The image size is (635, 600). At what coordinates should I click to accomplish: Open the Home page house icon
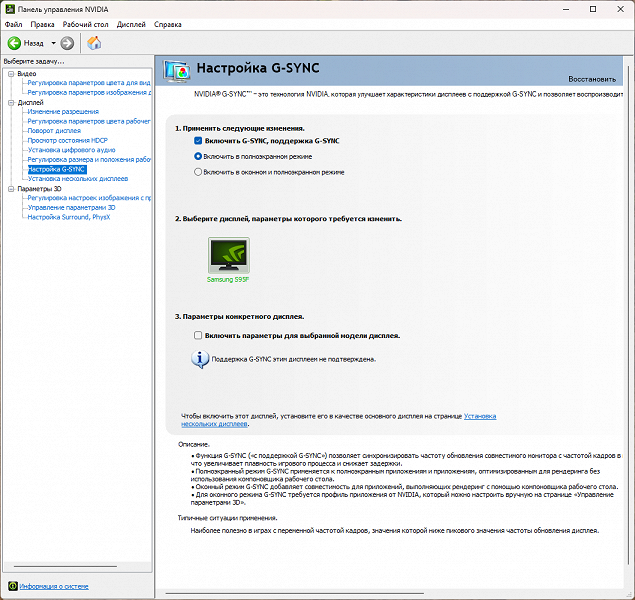(94, 43)
